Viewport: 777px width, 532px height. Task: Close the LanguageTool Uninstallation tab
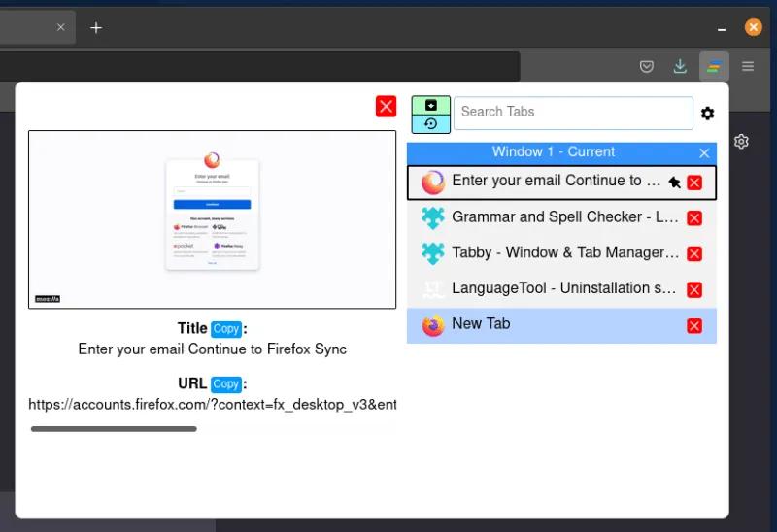pyautogui.click(x=694, y=289)
